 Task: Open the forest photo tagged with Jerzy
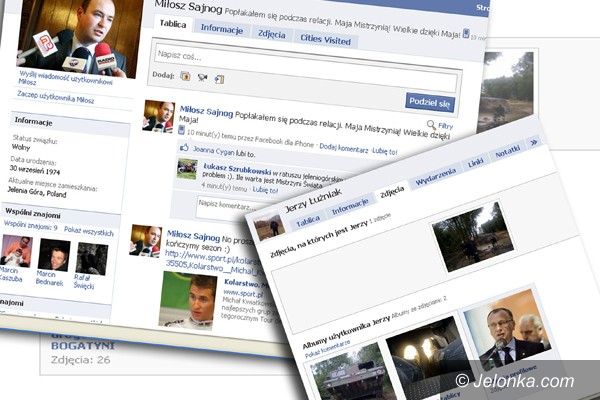click(473, 237)
